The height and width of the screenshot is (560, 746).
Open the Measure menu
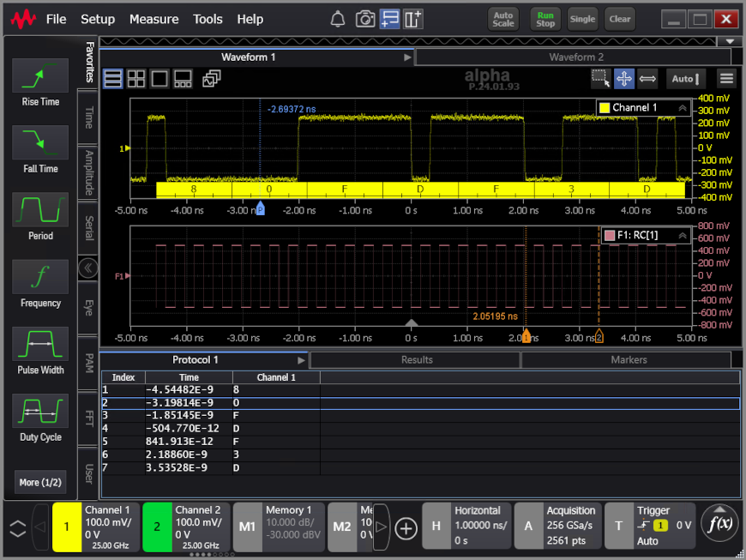(153, 19)
